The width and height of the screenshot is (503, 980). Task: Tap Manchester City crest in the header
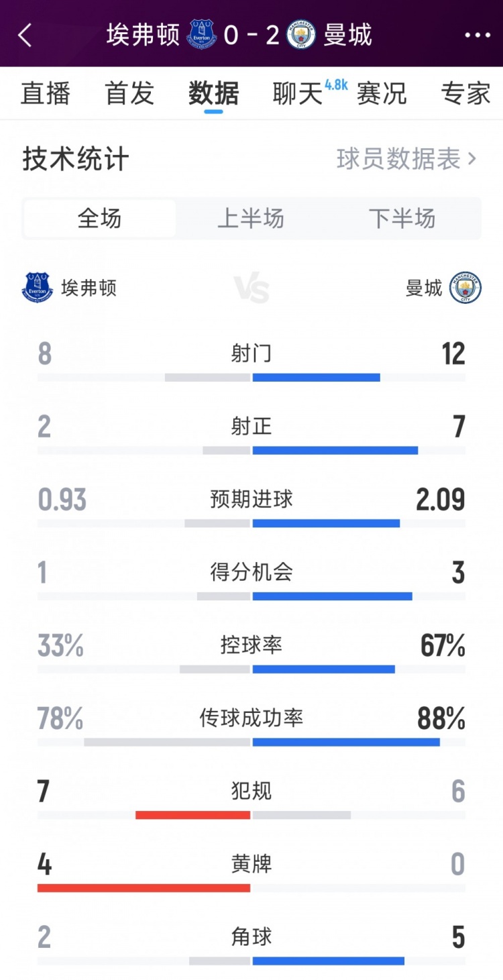point(300,35)
